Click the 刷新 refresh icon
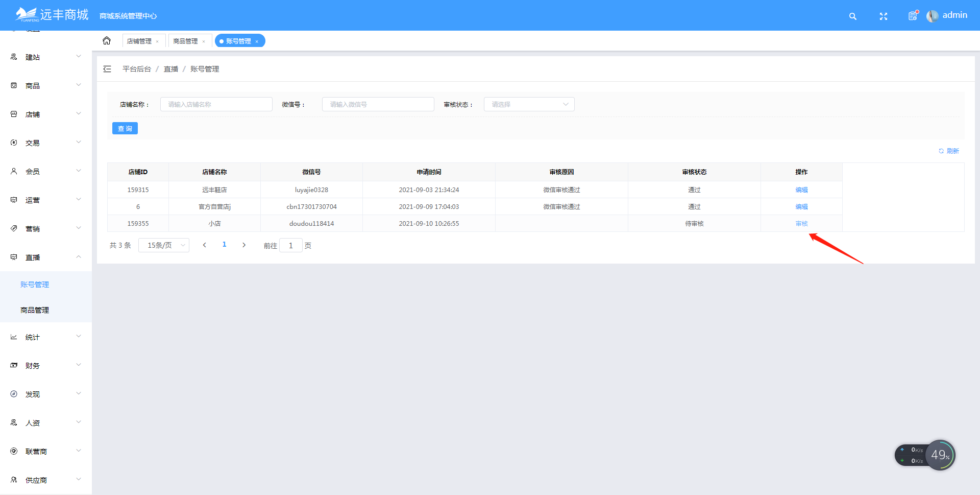Viewport: 980px width, 495px height. point(941,151)
